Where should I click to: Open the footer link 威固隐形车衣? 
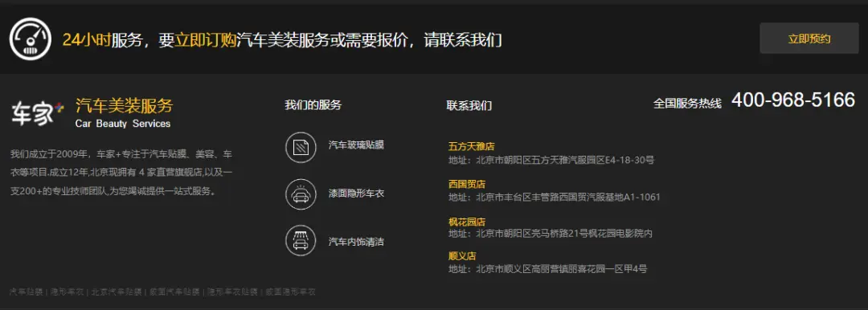[x=291, y=292]
